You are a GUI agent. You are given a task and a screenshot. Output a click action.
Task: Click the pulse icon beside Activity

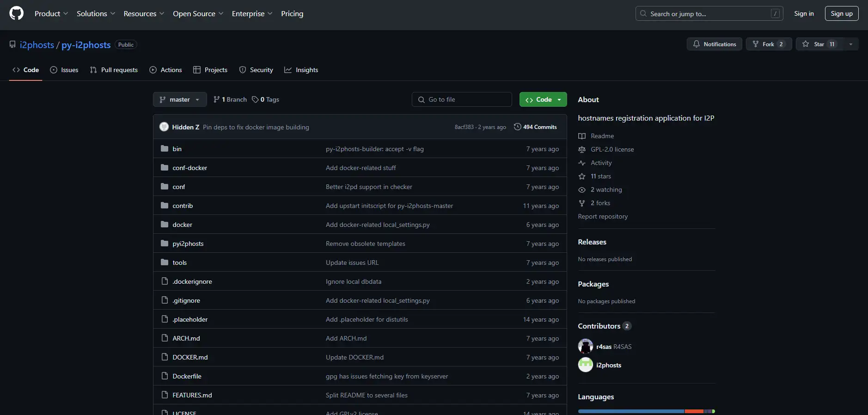582,163
